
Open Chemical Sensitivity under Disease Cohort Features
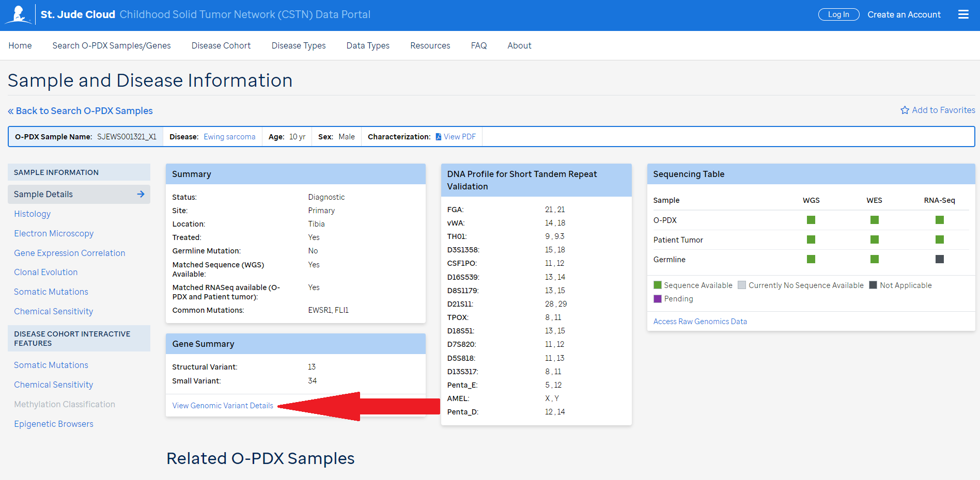(54, 385)
